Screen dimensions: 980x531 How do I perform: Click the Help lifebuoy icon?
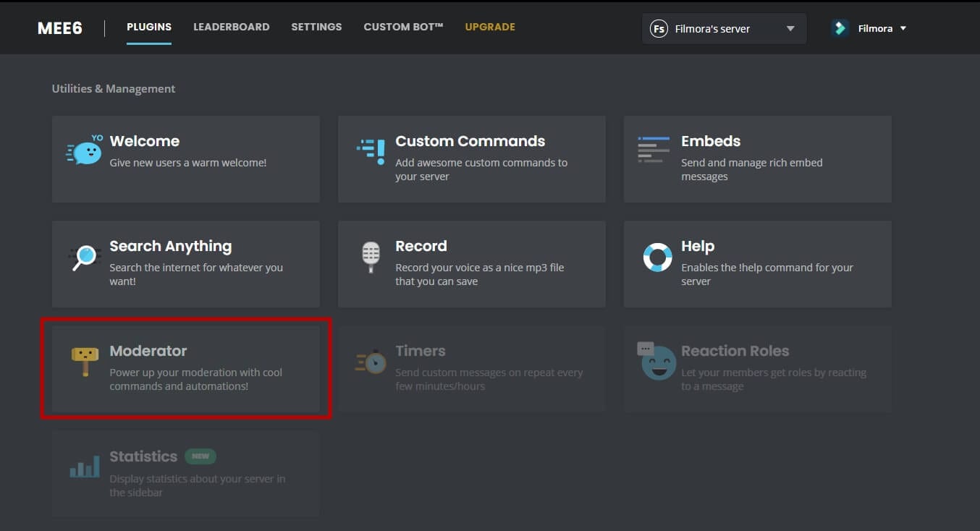[x=657, y=257]
